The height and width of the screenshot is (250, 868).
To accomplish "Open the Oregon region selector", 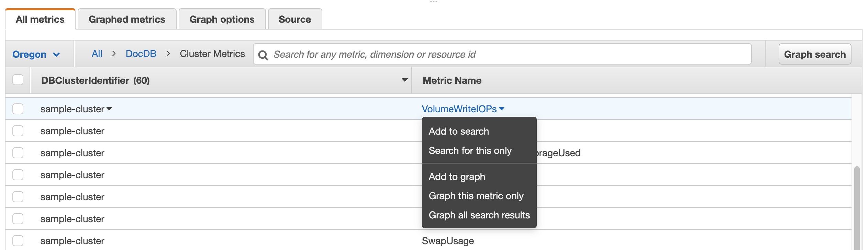I will (36, 55).
